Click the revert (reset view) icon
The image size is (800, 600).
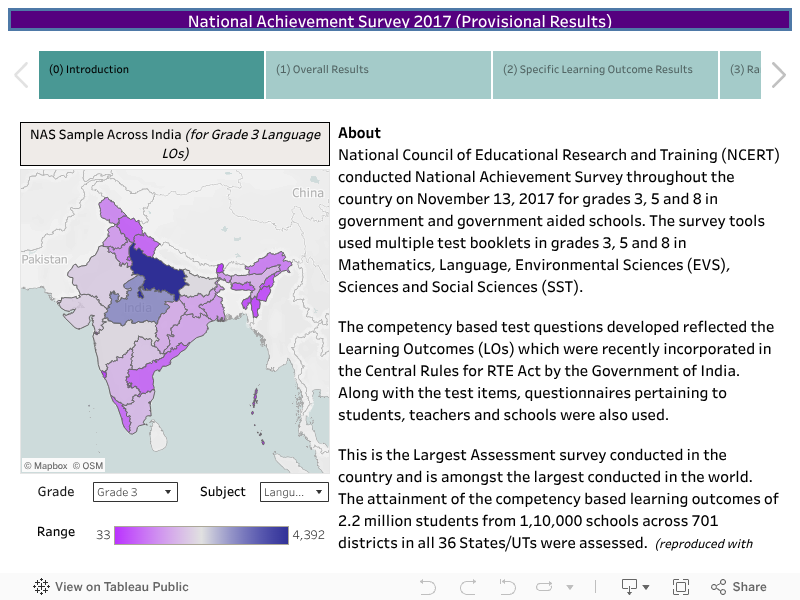[x=507, y=587]
